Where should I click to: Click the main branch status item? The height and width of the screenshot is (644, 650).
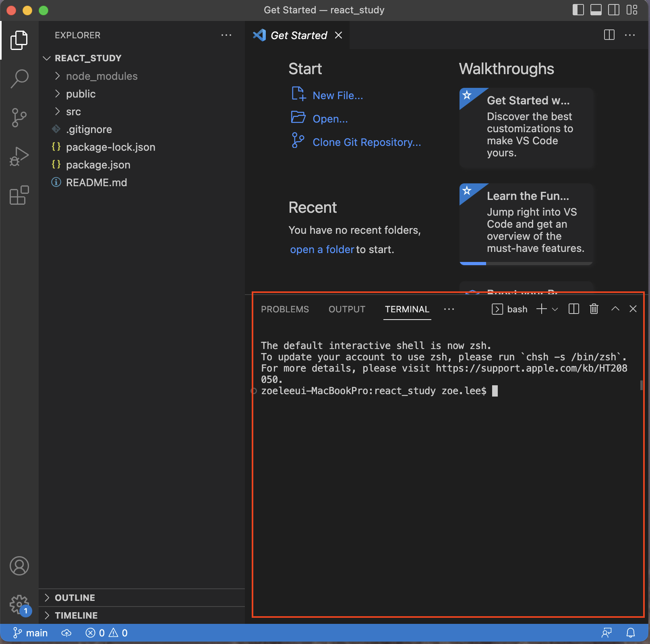(x=31, y=633)
